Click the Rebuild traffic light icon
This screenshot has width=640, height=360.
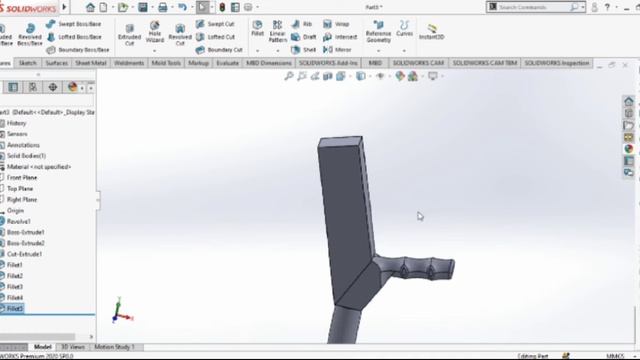[222, 7]
